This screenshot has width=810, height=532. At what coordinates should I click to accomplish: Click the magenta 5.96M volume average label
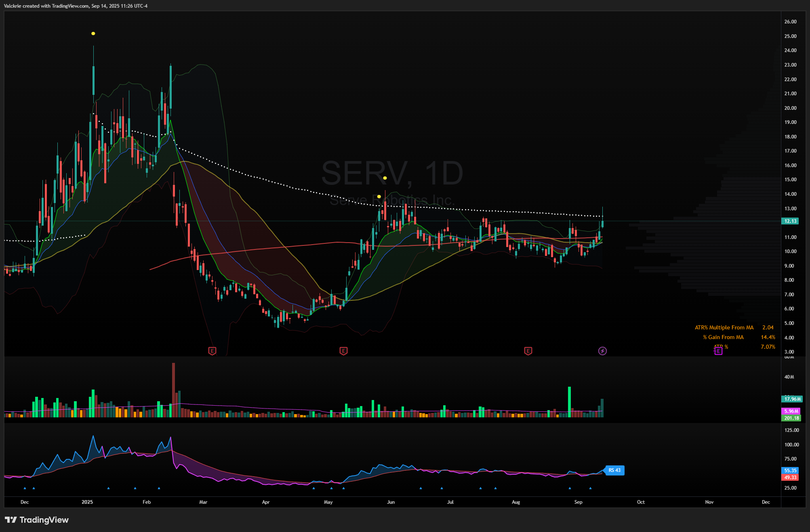791,411
